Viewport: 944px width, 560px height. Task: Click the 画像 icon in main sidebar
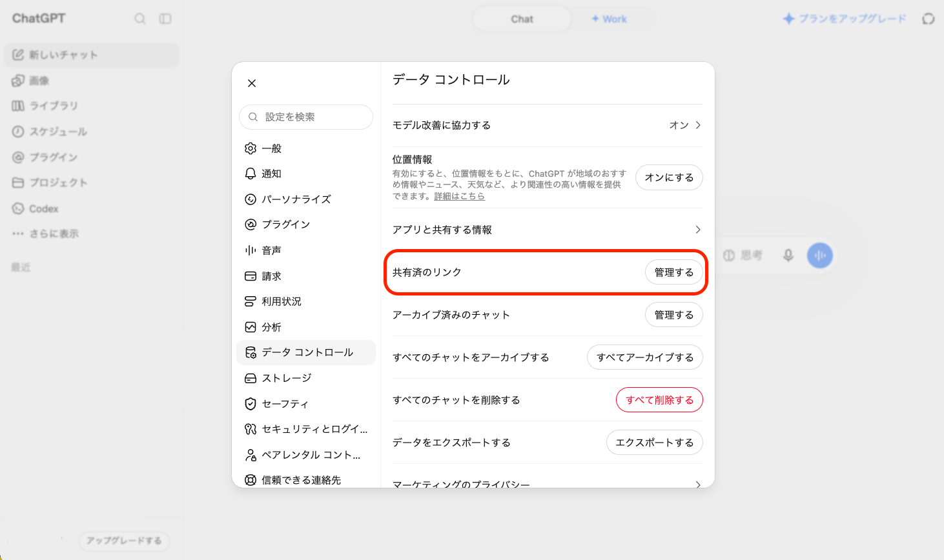click(18, 81)
